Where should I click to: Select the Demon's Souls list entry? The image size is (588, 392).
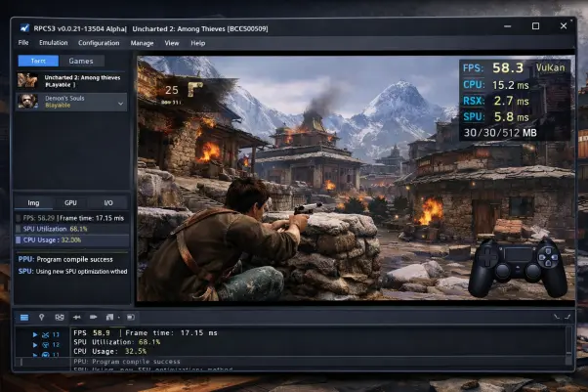(x=71, y=102)
